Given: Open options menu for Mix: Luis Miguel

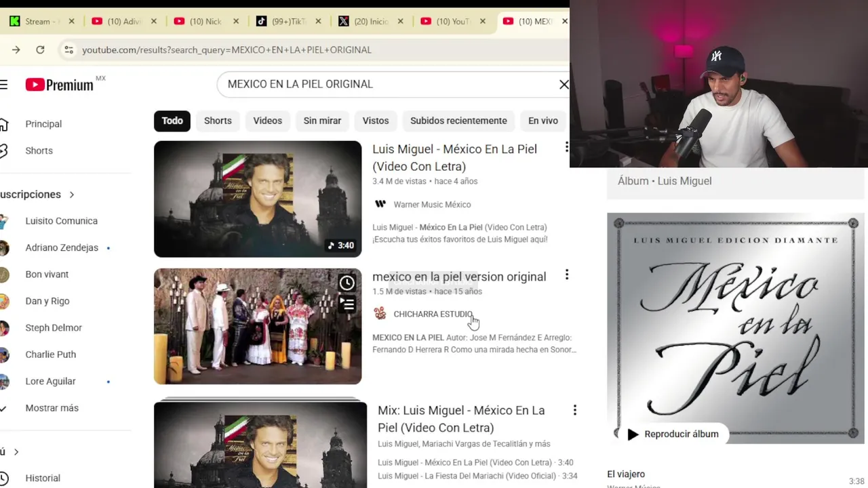Looking at the screenshot, I should pyautogui.click(x=574, y=410).
